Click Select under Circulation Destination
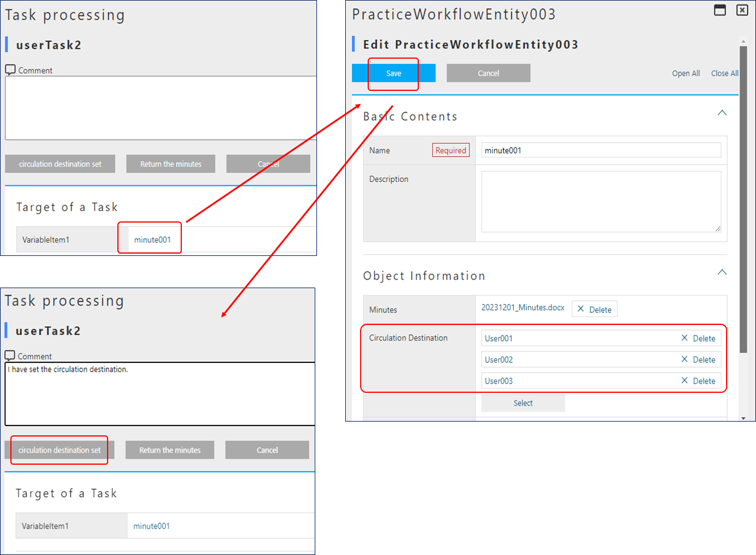Viewport: 756px width, 555px height. coord(523,403)
